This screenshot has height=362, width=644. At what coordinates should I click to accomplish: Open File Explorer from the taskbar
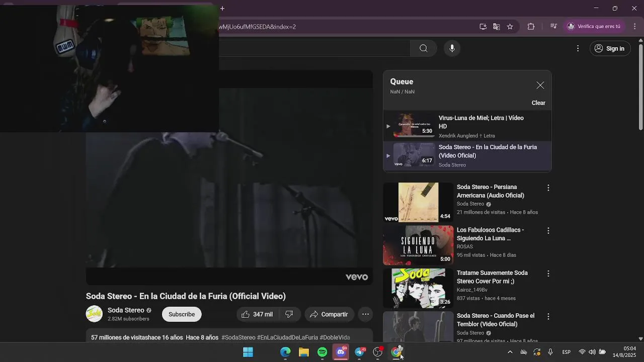point(304,352)
